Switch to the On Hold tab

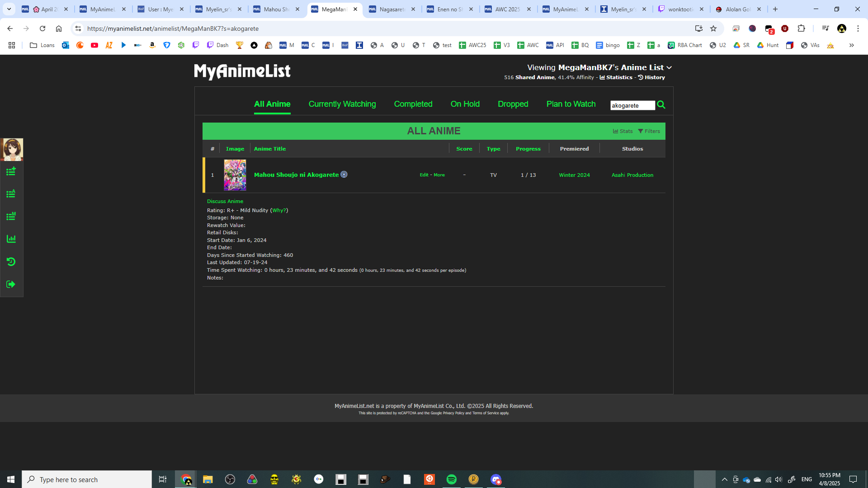click(x=465, y=104)
